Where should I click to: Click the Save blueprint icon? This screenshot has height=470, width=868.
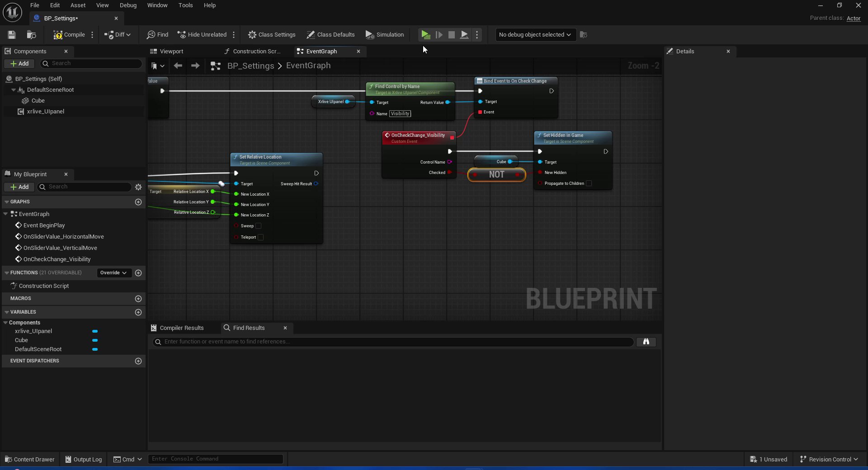tap(12, 35)
